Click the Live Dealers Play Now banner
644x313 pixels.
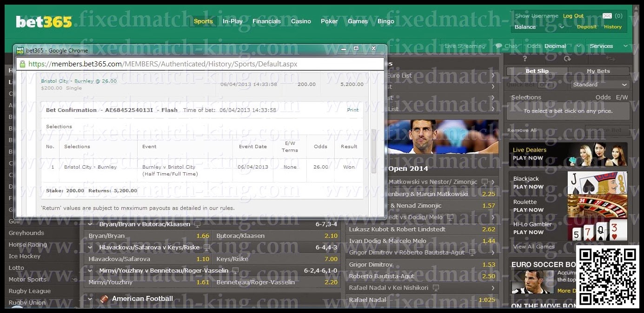tap(568, 154)
